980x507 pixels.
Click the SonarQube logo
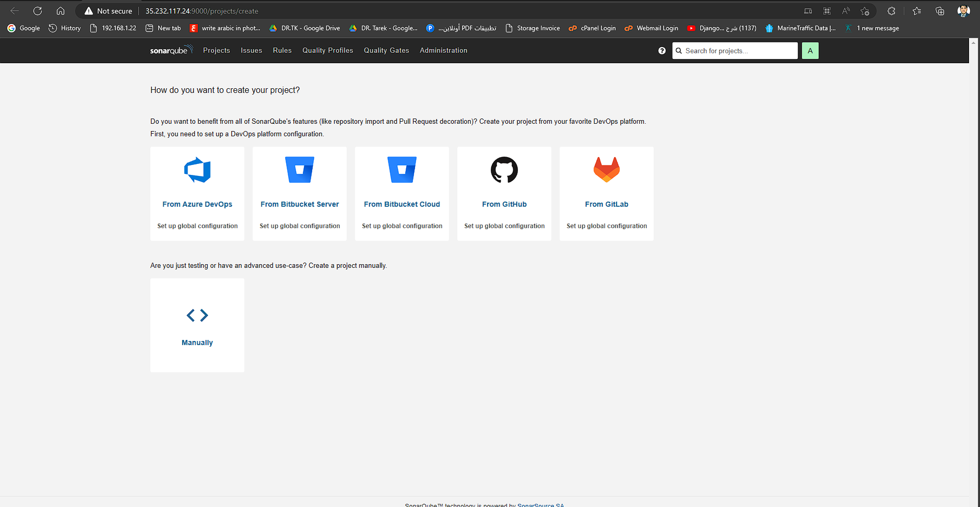coord(171,50)
